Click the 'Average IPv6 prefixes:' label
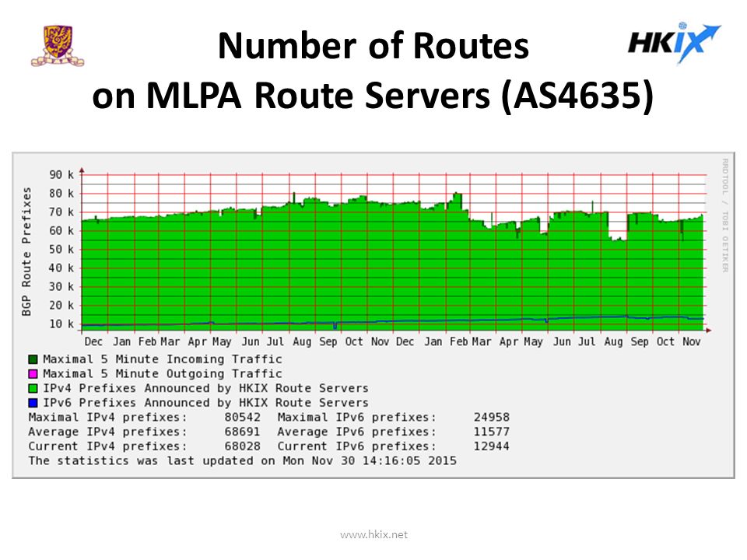The width and height of the screenshot is (747, 560). (x=357, y=432)
